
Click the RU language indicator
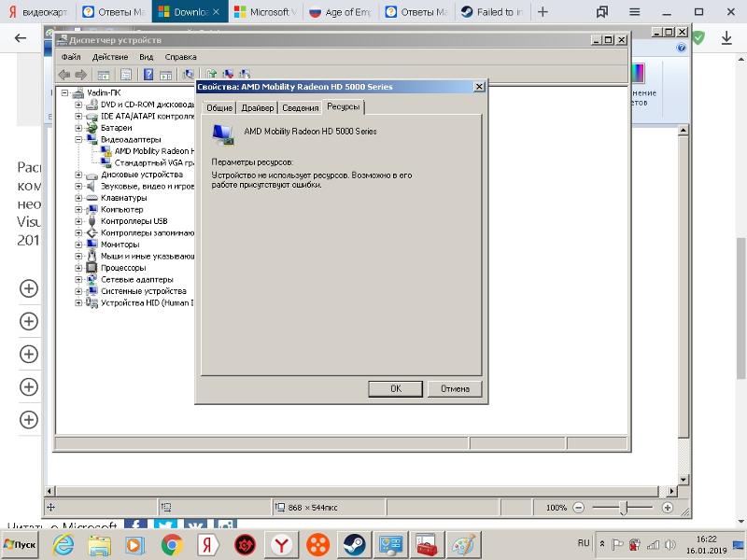point(584,543)
